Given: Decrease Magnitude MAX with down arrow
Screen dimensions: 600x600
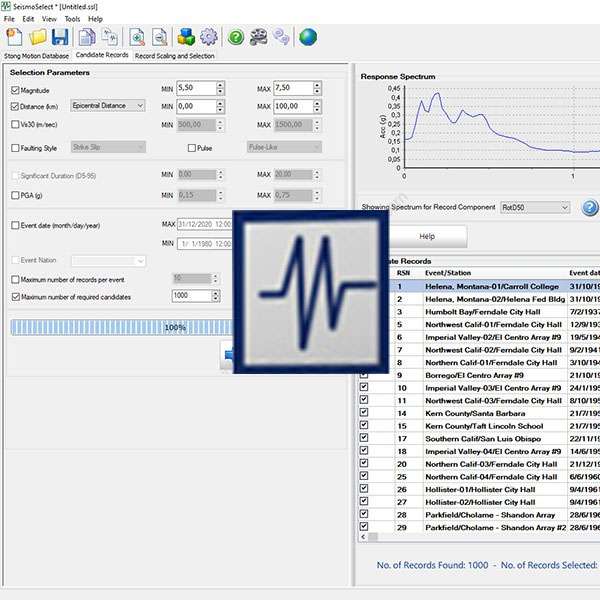Looking at the screenshot, I should tap(317, 92).
